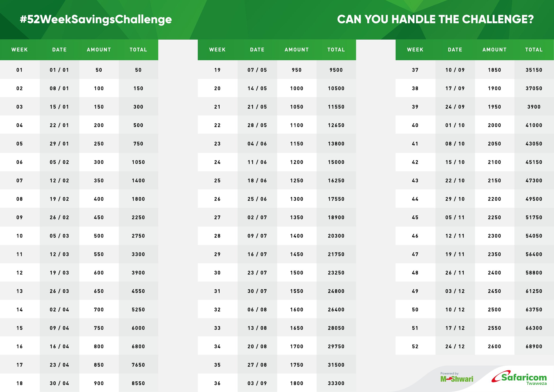Click the week 52 amount 2600
Image resolution: width=554 pixels, height=392 pixels.
(494, 346)
